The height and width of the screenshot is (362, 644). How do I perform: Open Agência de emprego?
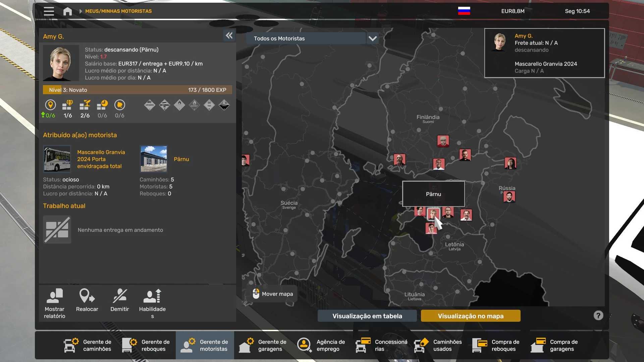(321, 345)
